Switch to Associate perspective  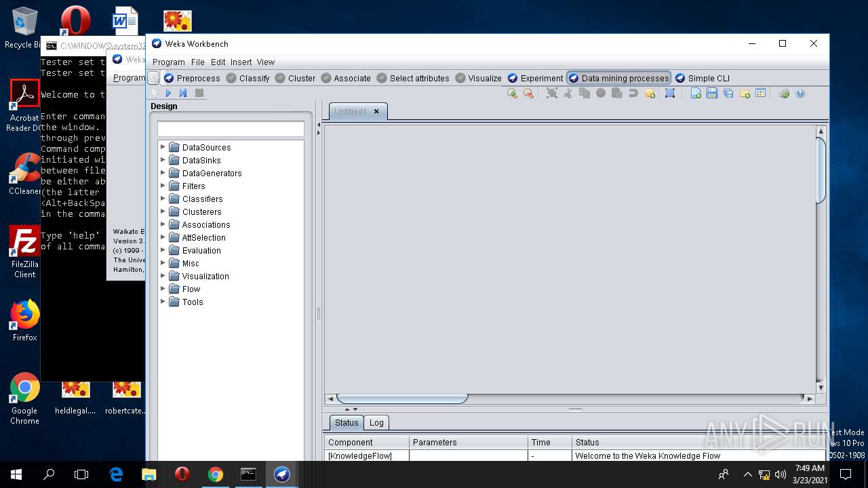click(346, 78)
